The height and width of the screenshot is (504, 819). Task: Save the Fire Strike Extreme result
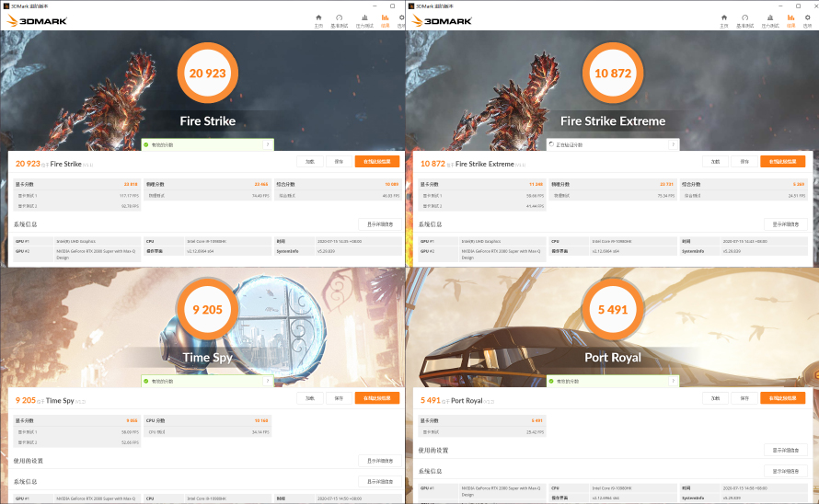[x=743, y=162]
